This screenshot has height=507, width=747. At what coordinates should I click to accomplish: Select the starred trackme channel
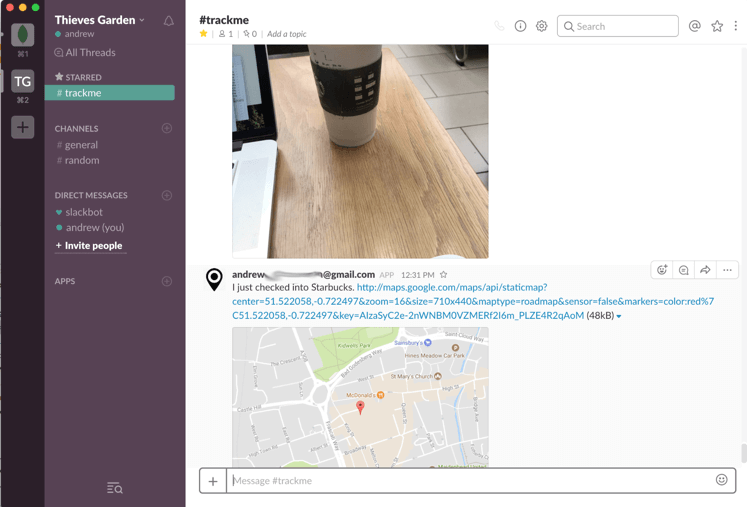[x=110, y=93]
